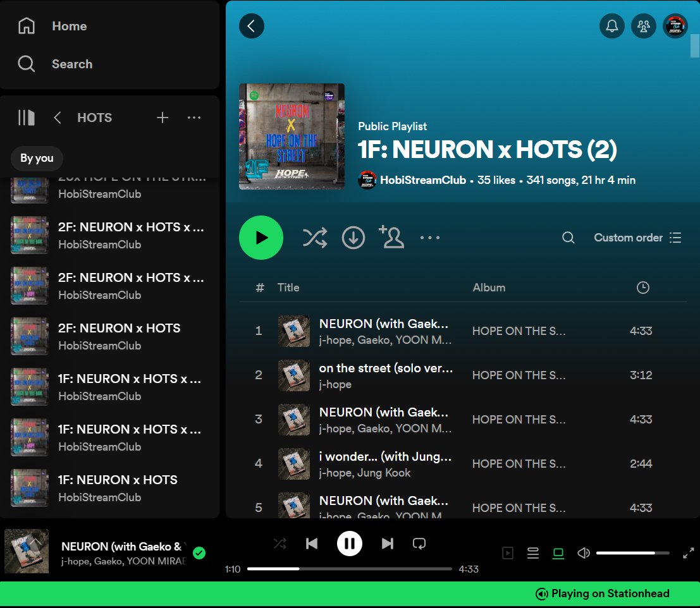The height and width of the screenshot is (608, 700).
Task: Click track 2 j-hope artist link
Action: 335,384
